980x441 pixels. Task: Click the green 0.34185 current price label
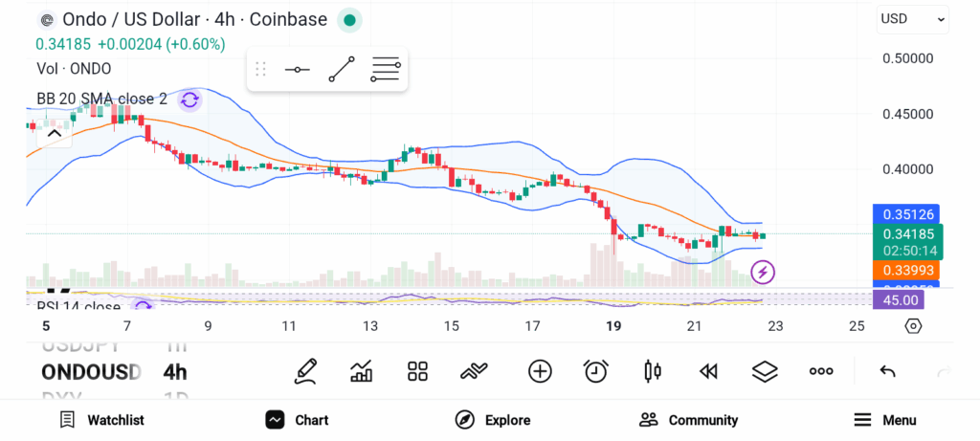pos(908,234)
